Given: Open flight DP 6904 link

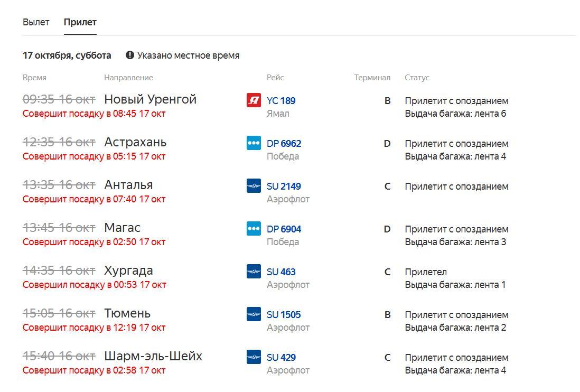Looking at the screenshot, I should pos(284,229).
